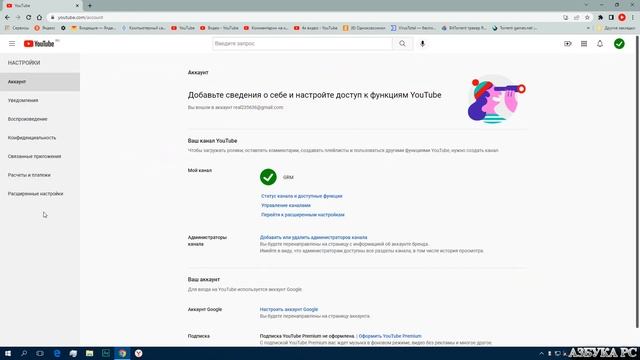Open Управление каналами link
640x360 pixels.
click(x=286, y=206)
